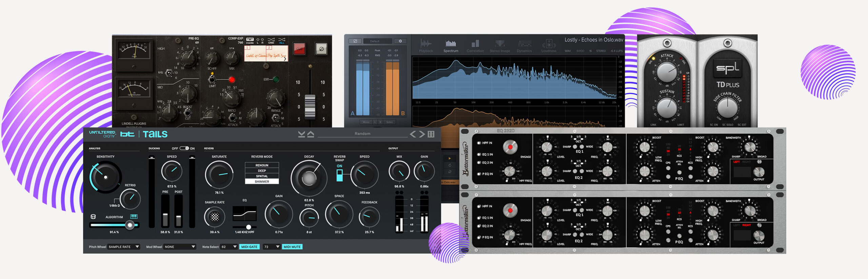Toggle EQ 1 IN on upper Bettermaker unit

479,154
